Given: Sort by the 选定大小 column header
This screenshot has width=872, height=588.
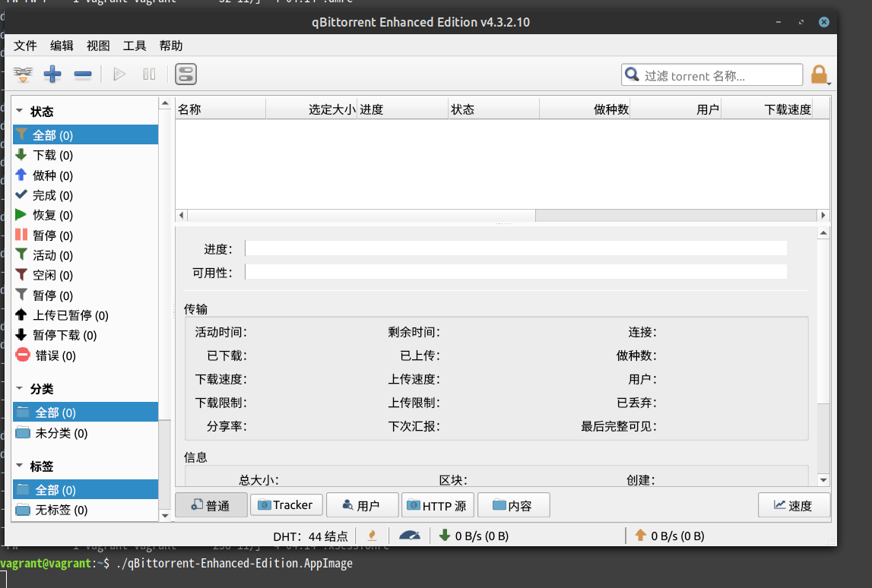Looking at the screenshot, I should pos(312,109).
